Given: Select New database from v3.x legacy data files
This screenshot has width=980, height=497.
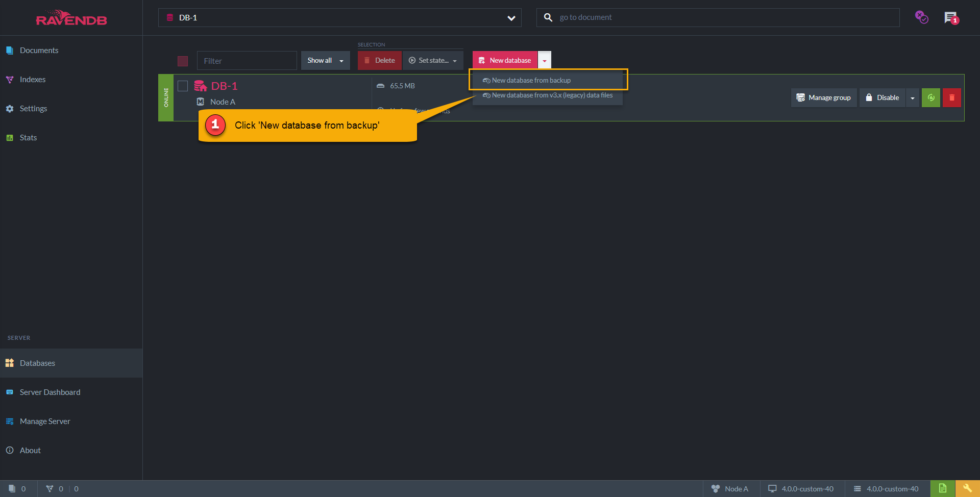Looking at the screenshot, I should [548, 95].
